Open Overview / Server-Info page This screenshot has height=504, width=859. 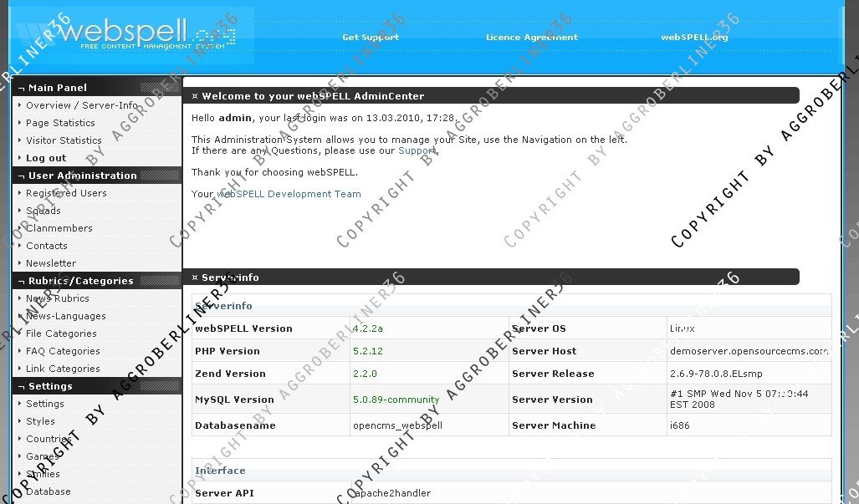point(82,105)
